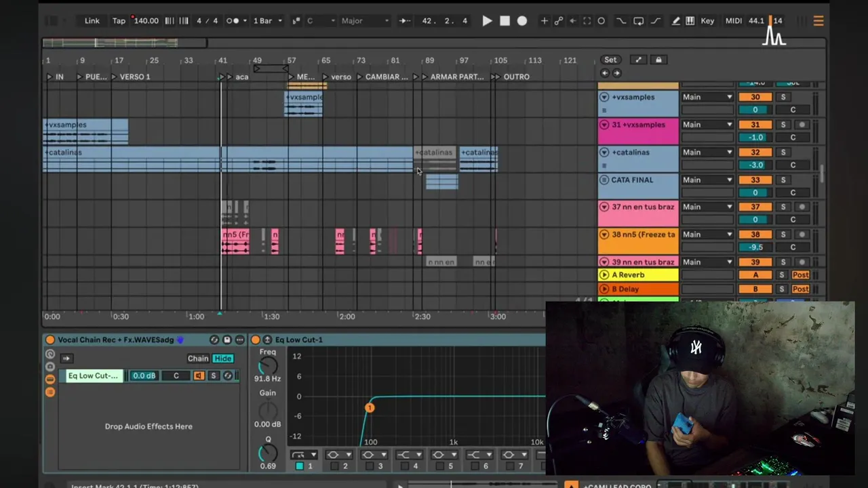The height and width of the screenshot is (488, 868).
Task: Click the Session Record circle icon
Action: (x=601, y=21)
